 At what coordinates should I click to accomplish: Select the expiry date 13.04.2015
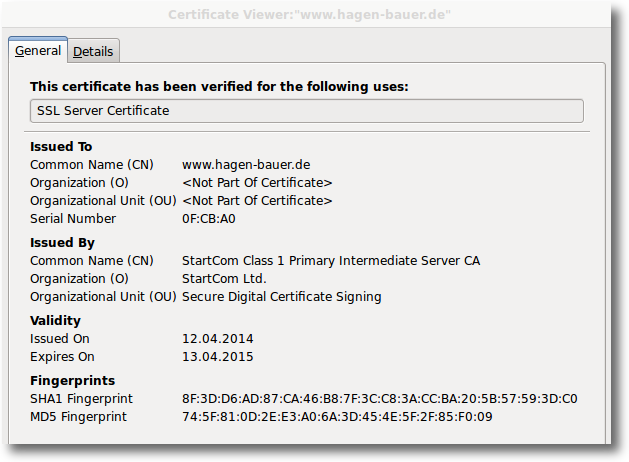(218, 357)
